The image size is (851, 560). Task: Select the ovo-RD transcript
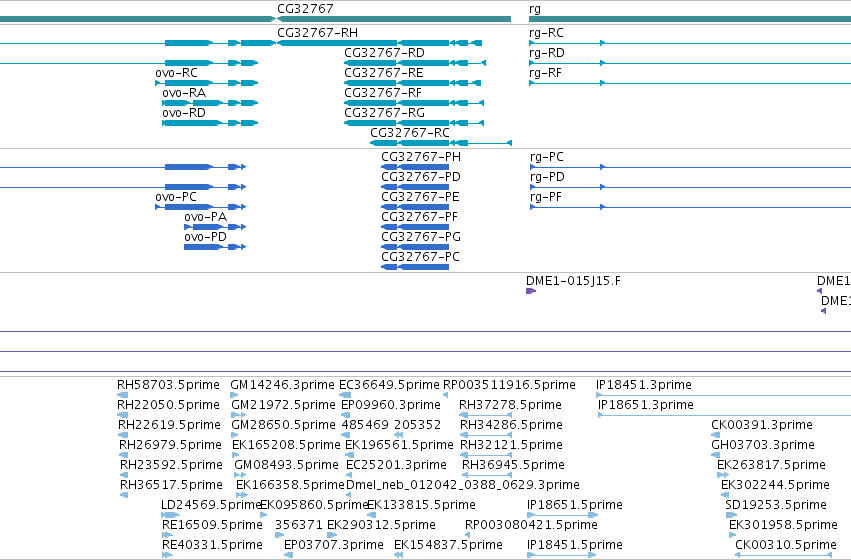pos(210,123)
